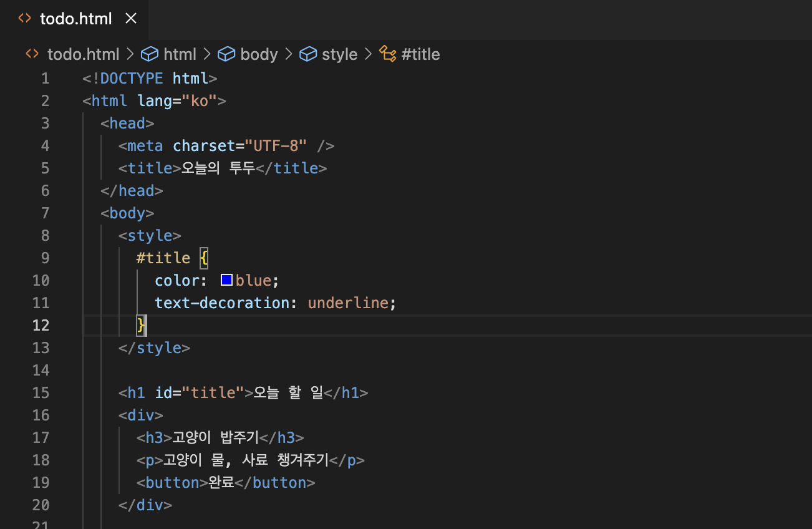Place cursor on <!DOCTYPE html> text
This screenshot has width=812, height=529.
(150, 79)
